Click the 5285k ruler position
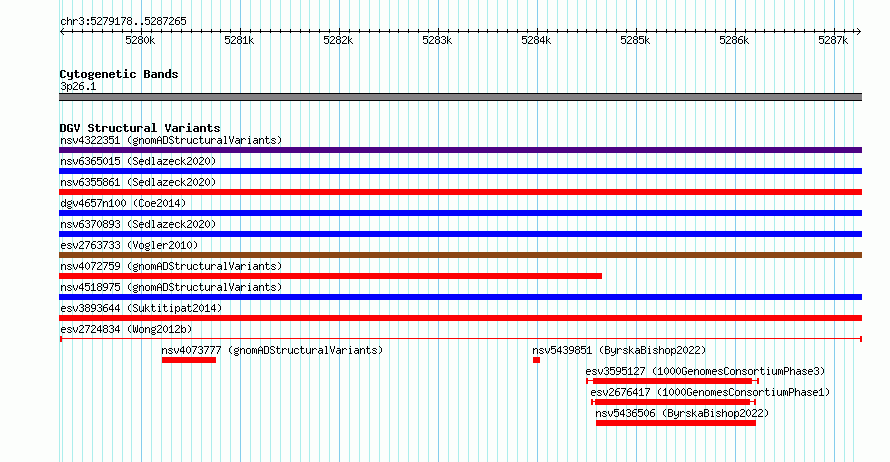 click(635, 40)
